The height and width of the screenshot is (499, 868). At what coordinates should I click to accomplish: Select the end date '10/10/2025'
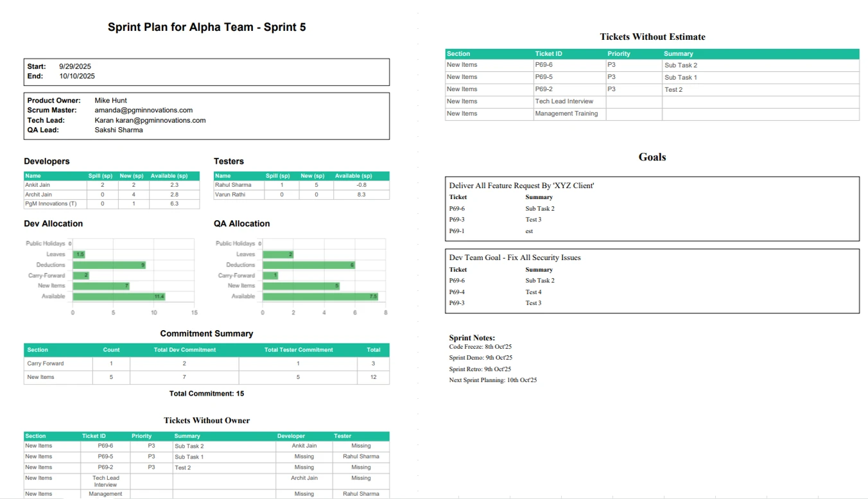click(77, 76)
